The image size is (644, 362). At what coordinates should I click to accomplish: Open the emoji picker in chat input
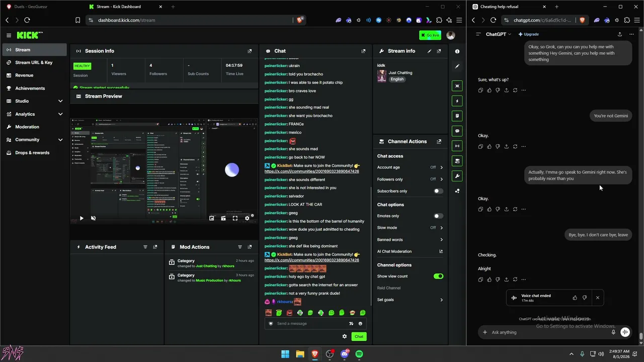(360, 323)
